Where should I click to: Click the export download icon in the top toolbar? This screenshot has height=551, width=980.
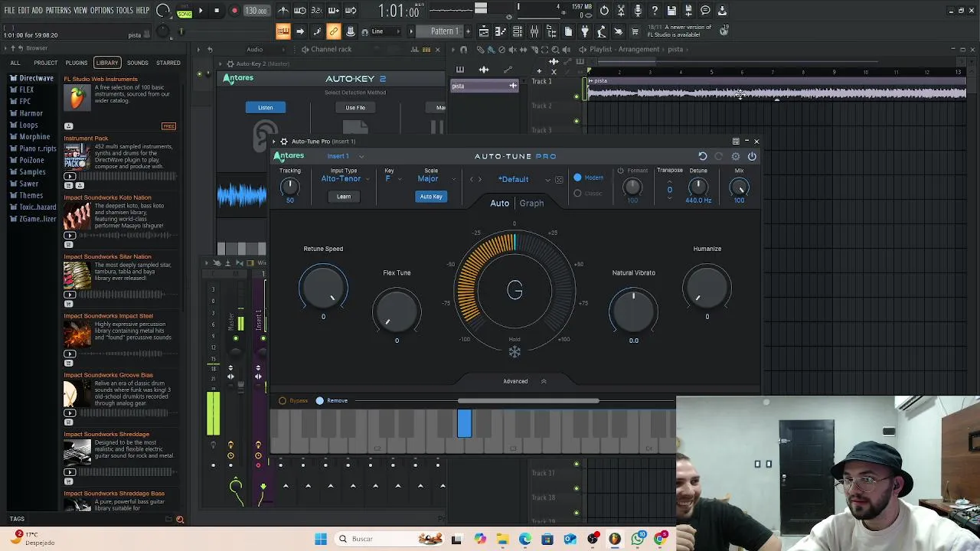722,11
